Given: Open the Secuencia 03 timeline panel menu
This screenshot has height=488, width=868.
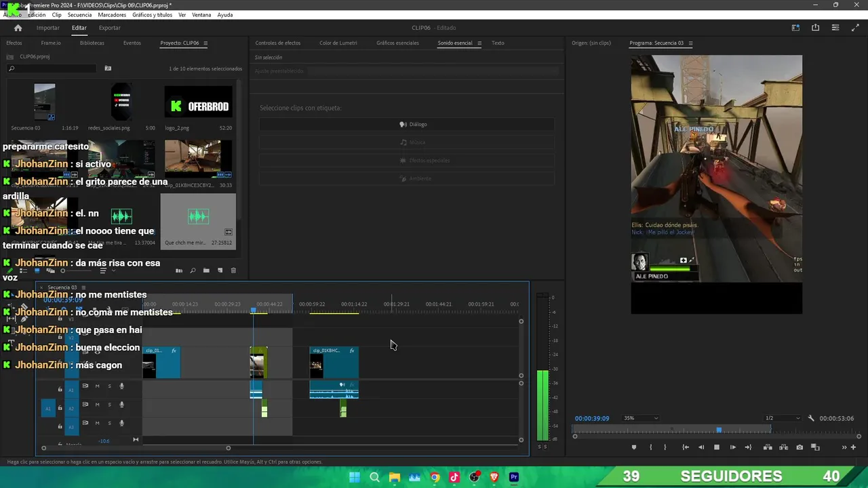Looking at the screenshot, I should click(83, 287).
